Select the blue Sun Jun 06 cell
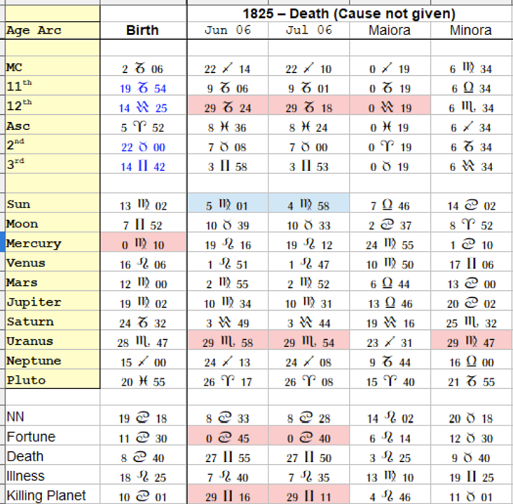 click(228, 203)
